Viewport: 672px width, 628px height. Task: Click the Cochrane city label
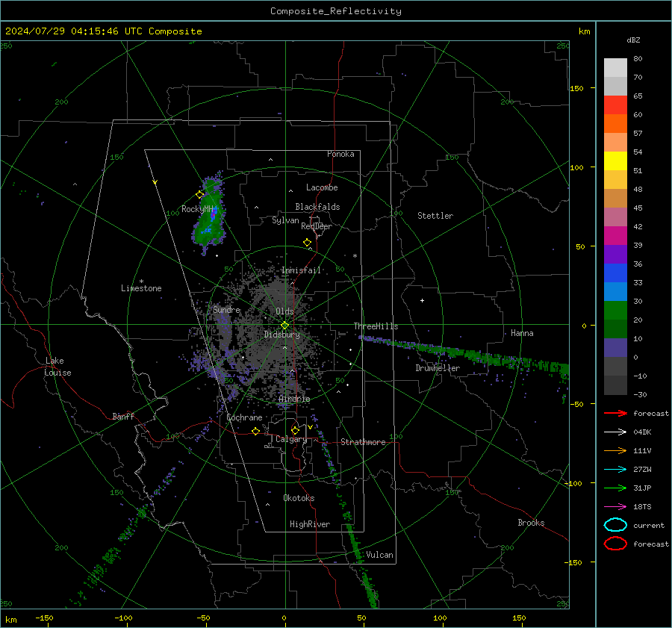244,417
